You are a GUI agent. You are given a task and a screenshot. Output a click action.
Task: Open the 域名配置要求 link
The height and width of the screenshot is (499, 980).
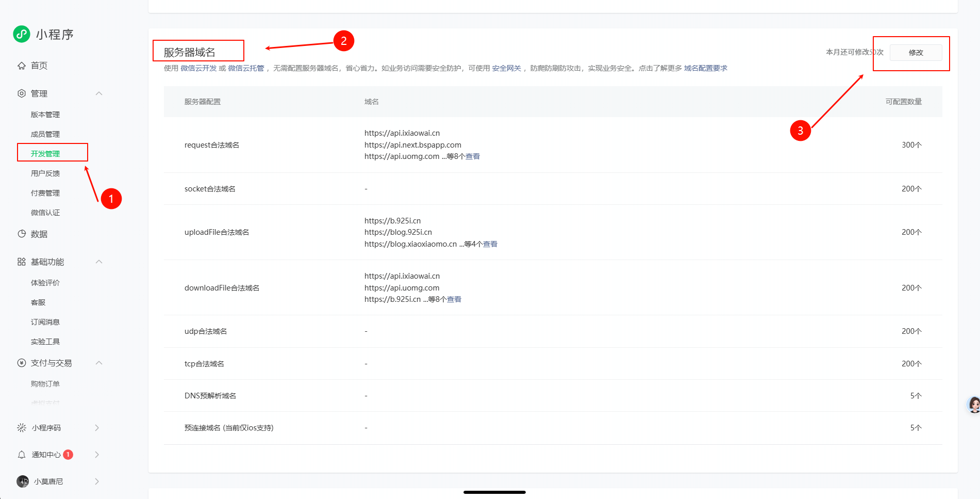coord(706,68)
